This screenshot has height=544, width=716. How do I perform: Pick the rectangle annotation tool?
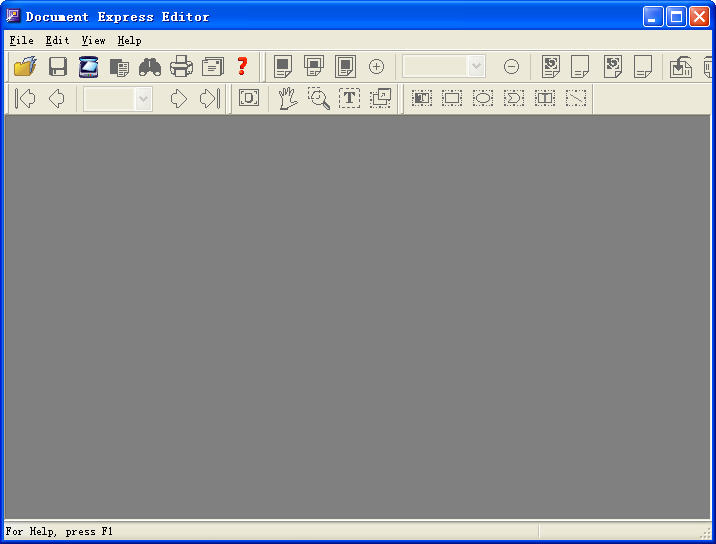point(452,98)
